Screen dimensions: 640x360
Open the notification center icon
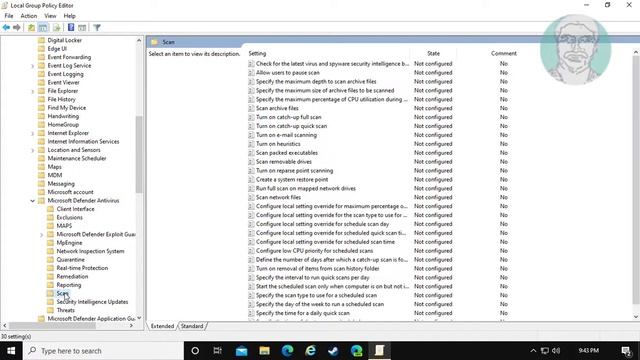point(626,351)
